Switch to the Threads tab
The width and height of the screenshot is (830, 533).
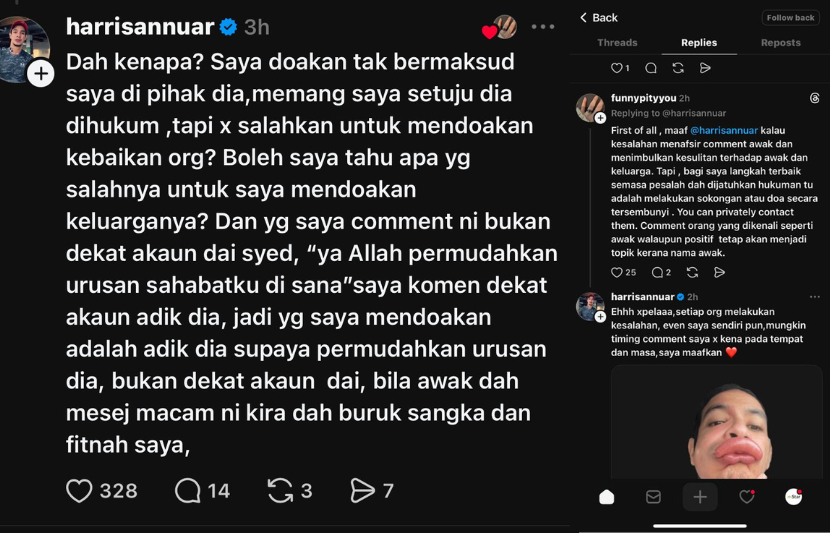click(x=617, y=42)
